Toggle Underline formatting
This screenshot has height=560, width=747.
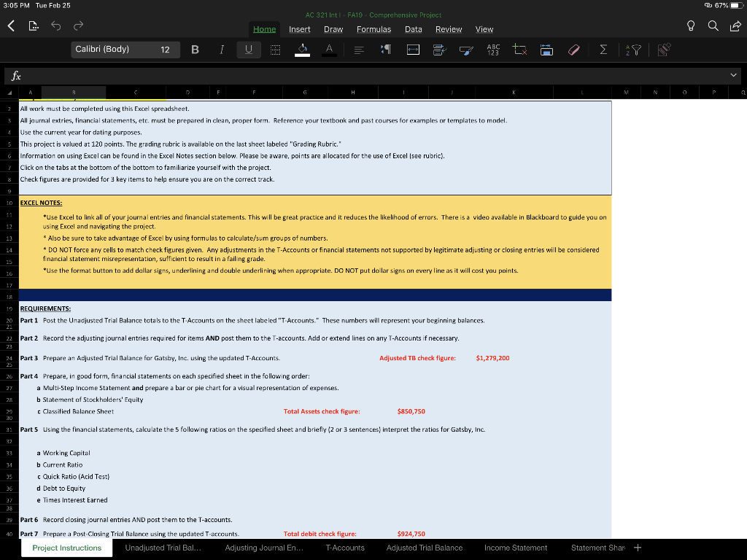tap(247, 50)
